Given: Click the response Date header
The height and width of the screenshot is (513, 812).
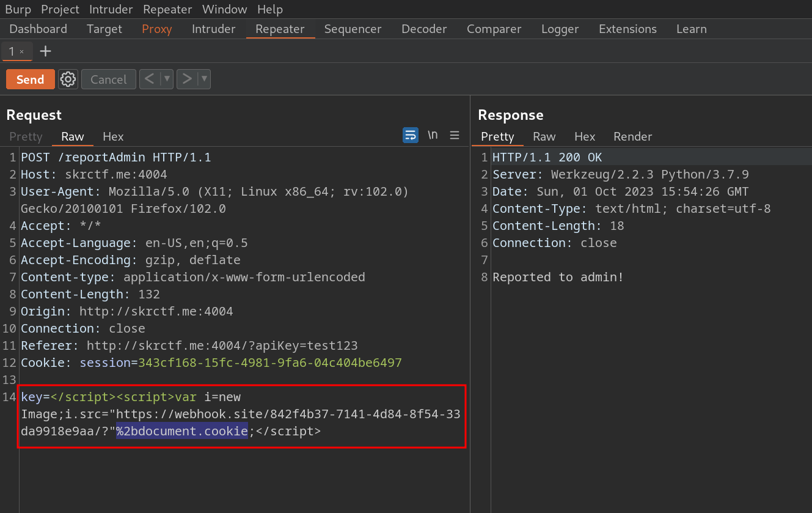Looking at the screenshot, I should coord(621,191).
